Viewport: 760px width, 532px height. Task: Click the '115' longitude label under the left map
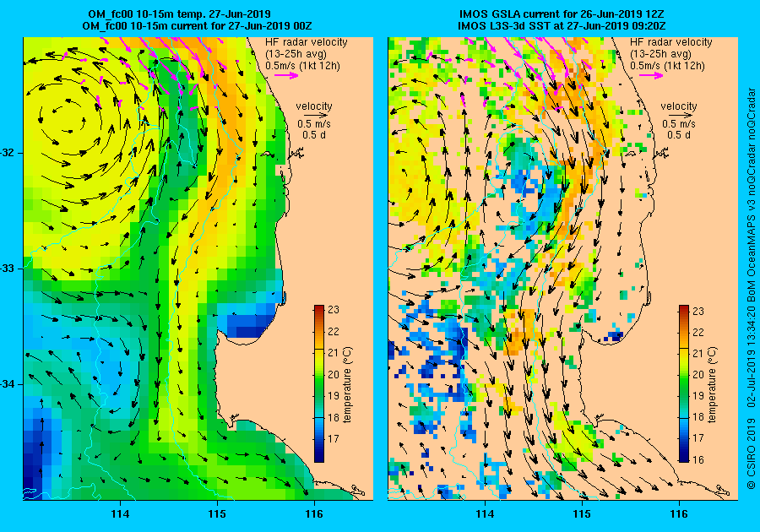click(217, 514)
